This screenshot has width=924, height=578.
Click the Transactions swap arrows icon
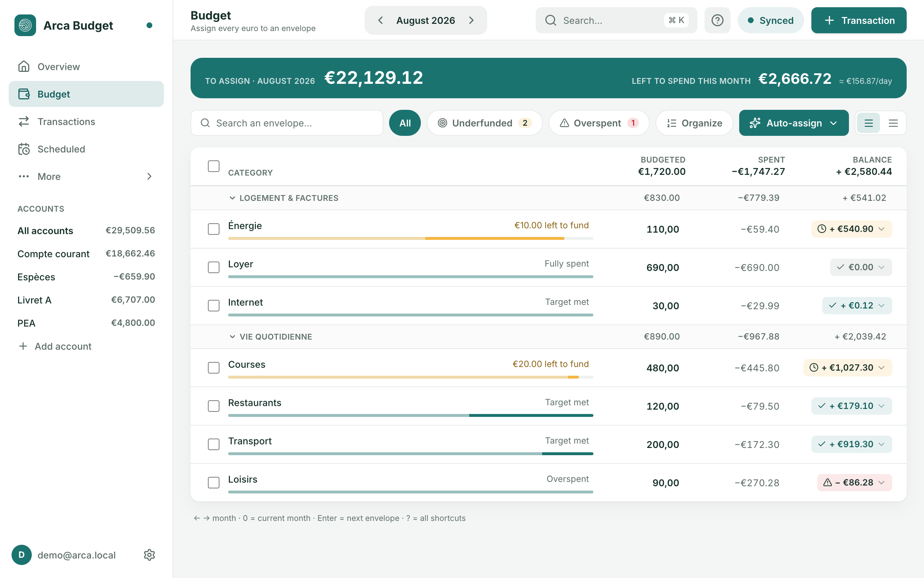24,122
